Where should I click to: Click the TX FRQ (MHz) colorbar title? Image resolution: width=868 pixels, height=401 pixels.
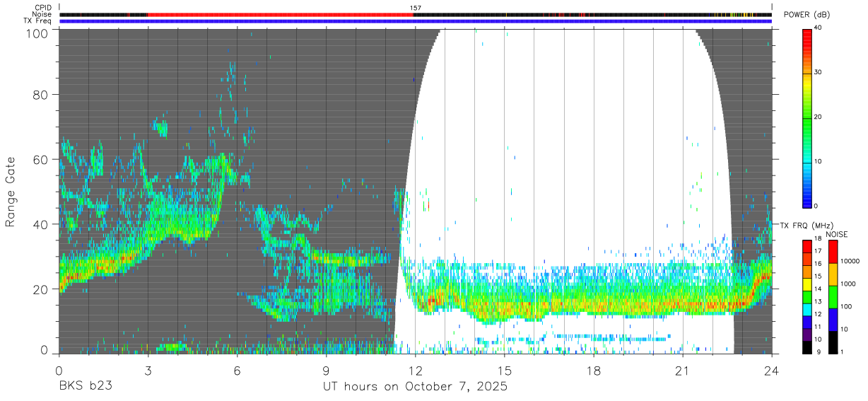[x=807, y=225]
